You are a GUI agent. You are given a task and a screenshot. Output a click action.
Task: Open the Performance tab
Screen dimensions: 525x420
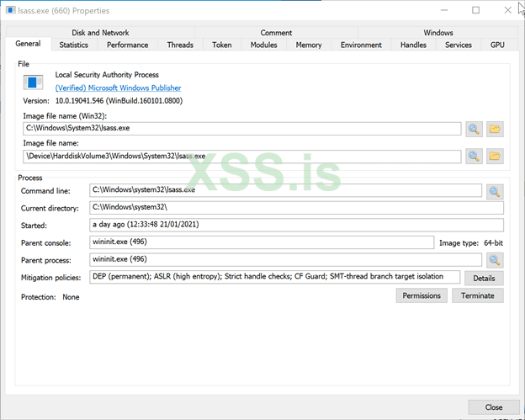pos(128,45)
